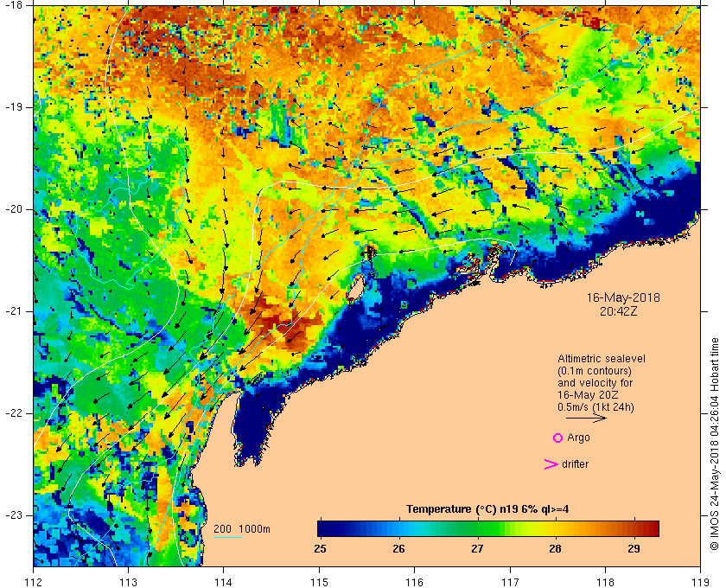Viewport: 726px width, 588px height.
Task: Click the latitude label -18
Action: pos(14,5)
